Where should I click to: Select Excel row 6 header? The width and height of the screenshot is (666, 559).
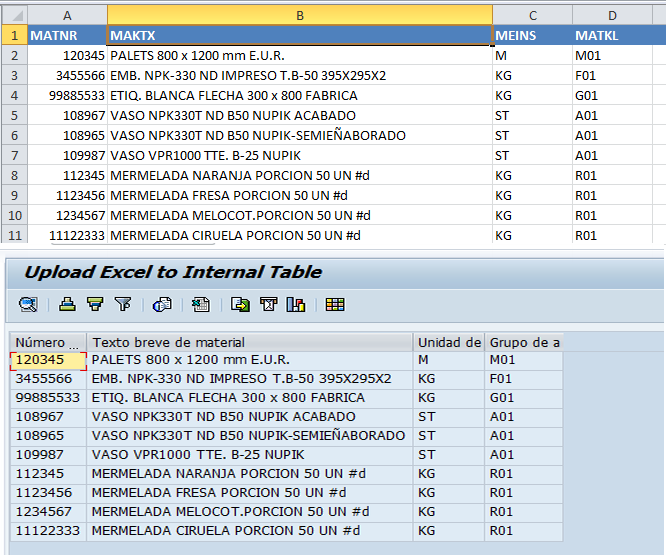[x=15, y=136]
